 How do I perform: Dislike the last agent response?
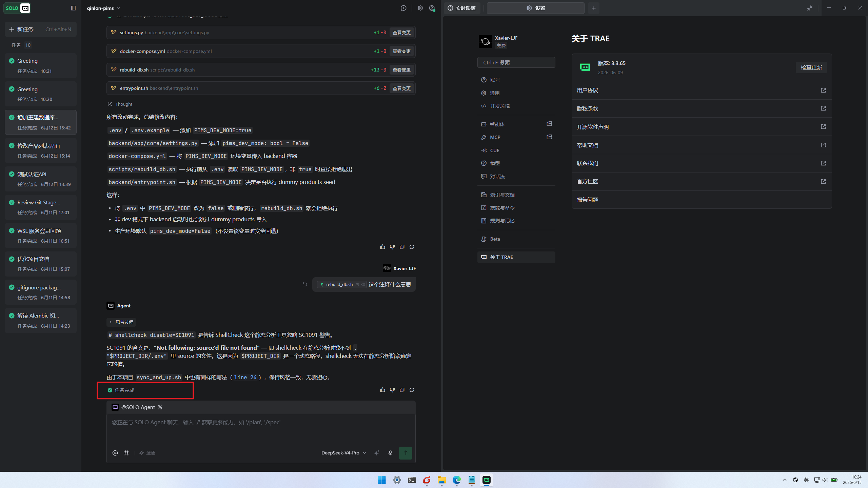(392, 390)
